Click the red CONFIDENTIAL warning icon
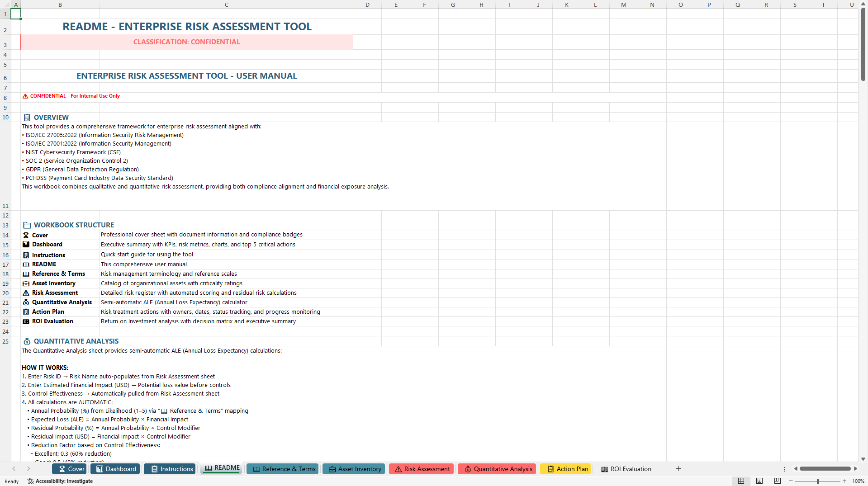868x486 pixels. (25, 96)
